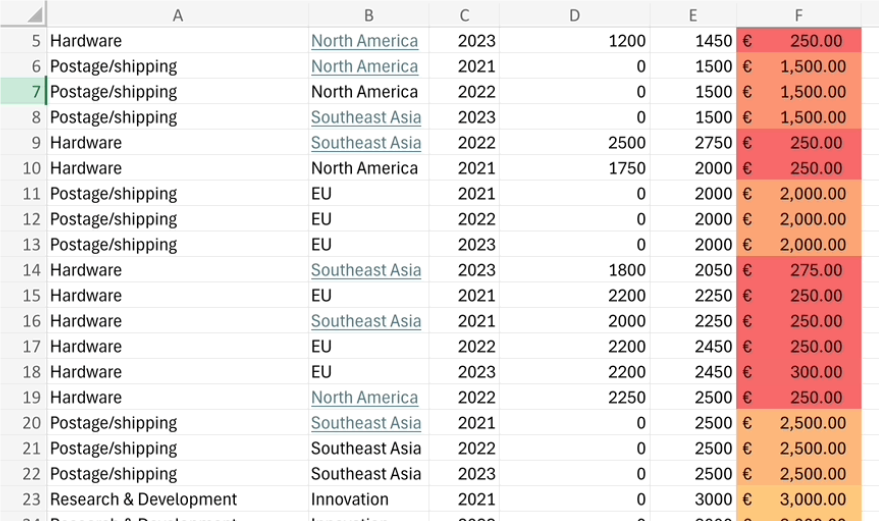Click € 250.00 red cell in row 5

(798, 41)
